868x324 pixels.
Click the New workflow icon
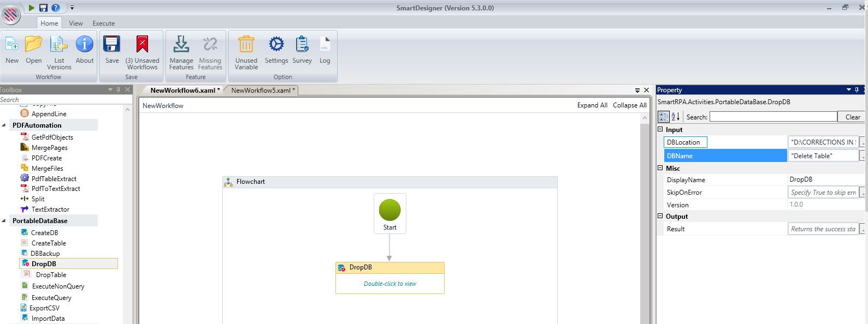(x=12, y=45)
